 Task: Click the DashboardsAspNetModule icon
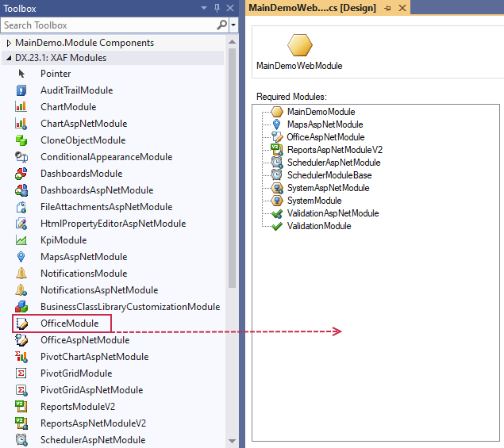(21, 190)
